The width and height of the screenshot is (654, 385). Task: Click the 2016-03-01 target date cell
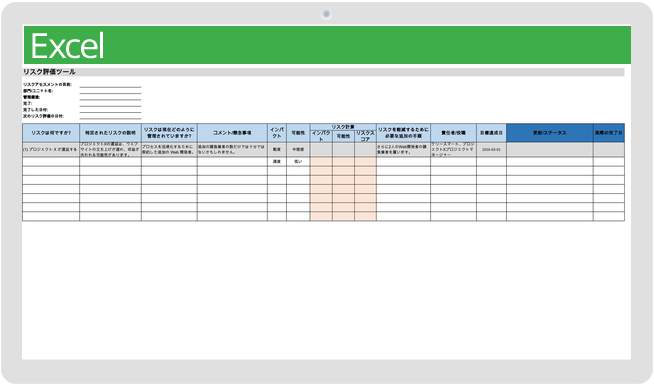tap(491, 150)
